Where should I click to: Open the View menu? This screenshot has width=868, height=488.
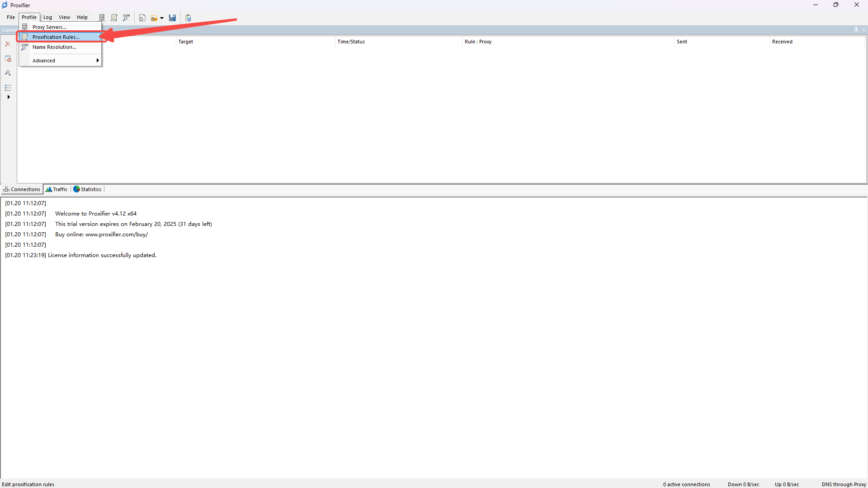[x=64, y=17]
